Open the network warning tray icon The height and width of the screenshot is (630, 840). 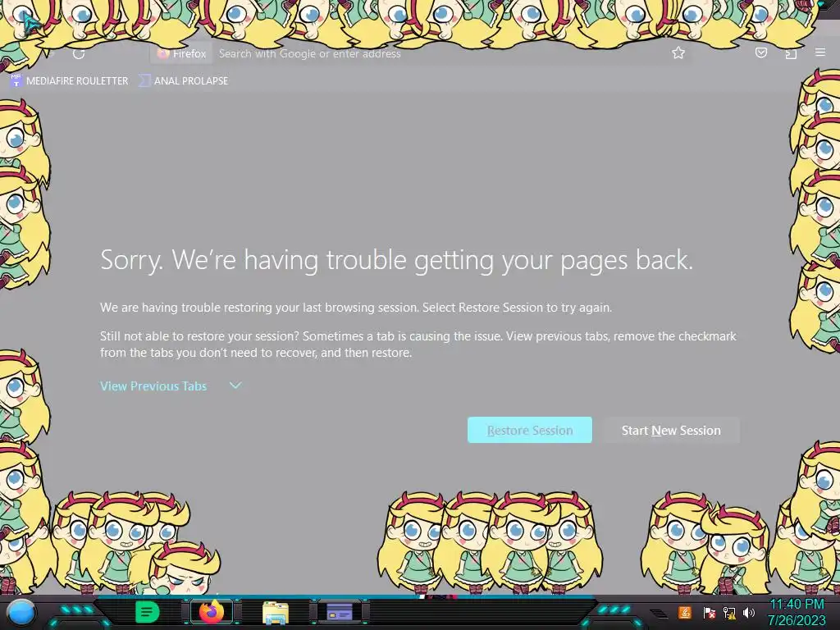click(x=729, y=612)
